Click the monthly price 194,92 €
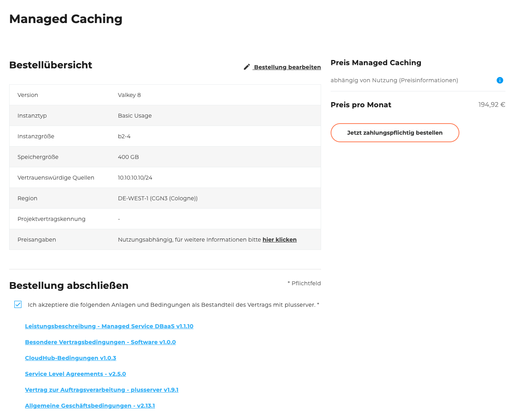The height and width of the screenshot is (420, 519). coord(492,105)
